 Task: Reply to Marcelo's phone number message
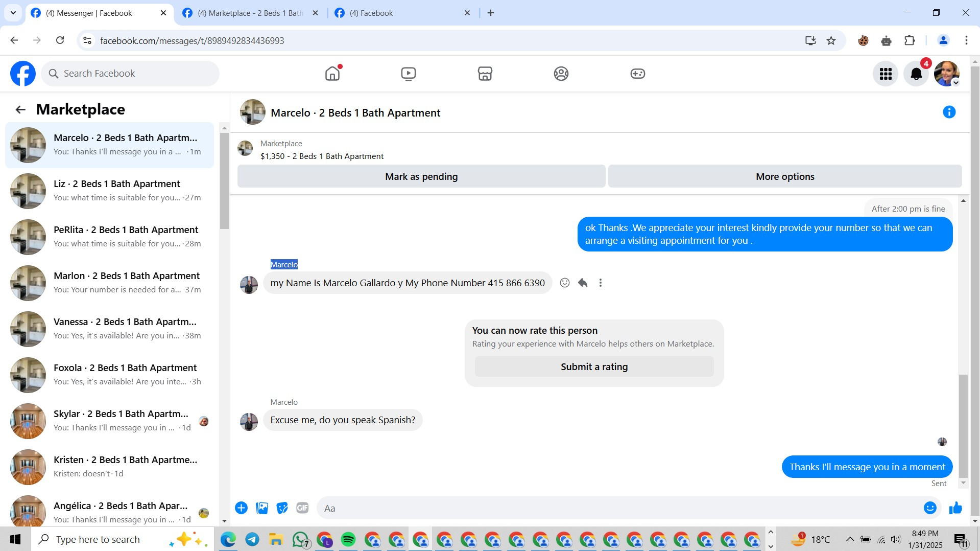[x=583, y=283]
